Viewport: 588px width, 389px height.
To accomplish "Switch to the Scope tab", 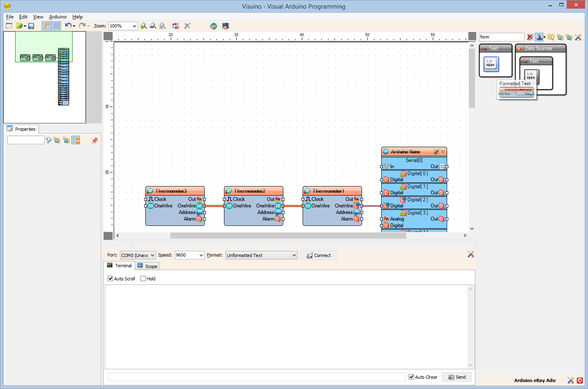I will [147, 266].
